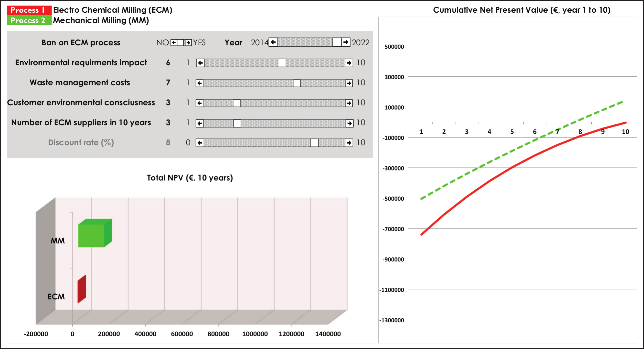Decrease Year with left arrow button

pyautogui.click(x=273, y=42)
